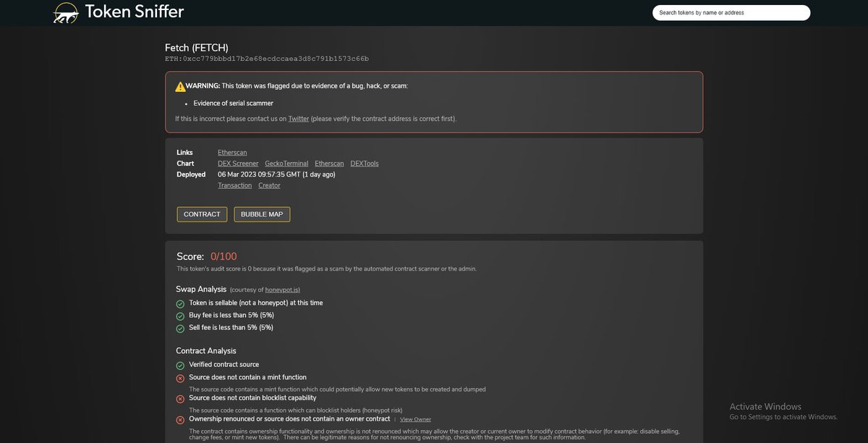
Task: Click green check icon beside 'Sell fee is less than 5%'
Action: pyautogui.click(x=180, y=329)
